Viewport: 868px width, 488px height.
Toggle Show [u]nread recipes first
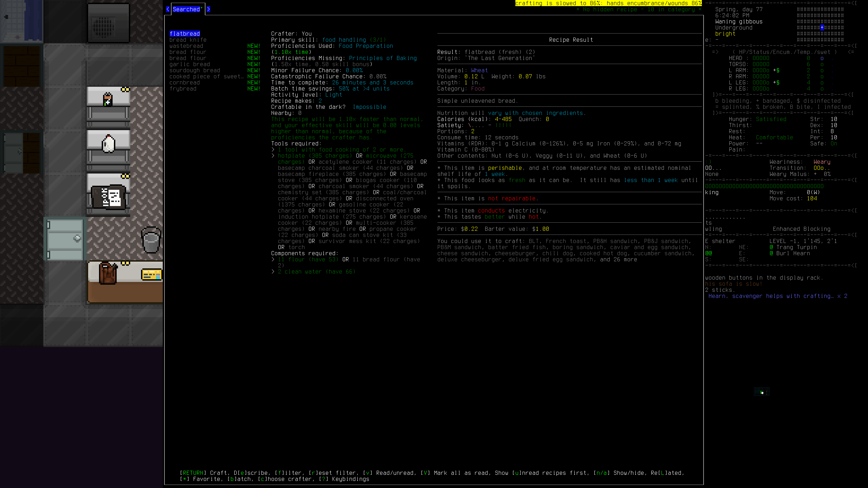coord(541,473)
